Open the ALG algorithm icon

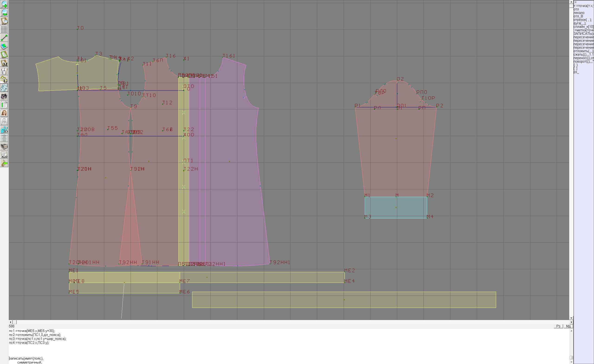[x=4, y=155]
